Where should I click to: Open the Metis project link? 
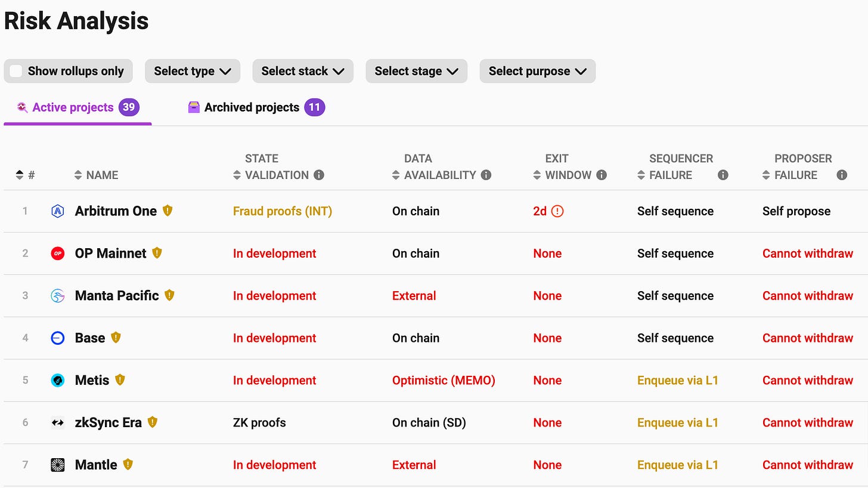(x=92, y=381)
